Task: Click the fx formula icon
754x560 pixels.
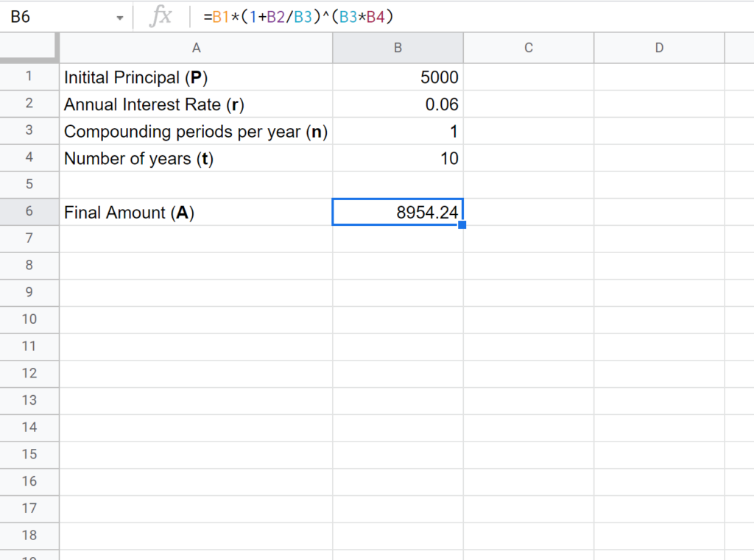Action: point(163,16)
